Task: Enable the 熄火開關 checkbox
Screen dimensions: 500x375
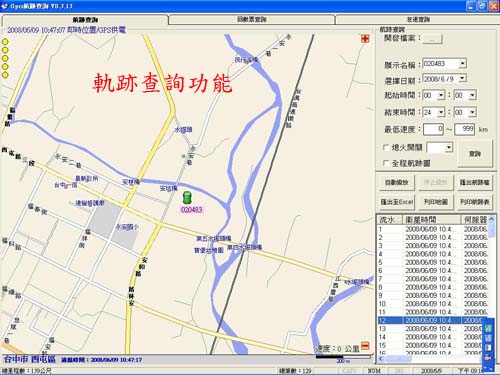Action: (x=386, y=147)
